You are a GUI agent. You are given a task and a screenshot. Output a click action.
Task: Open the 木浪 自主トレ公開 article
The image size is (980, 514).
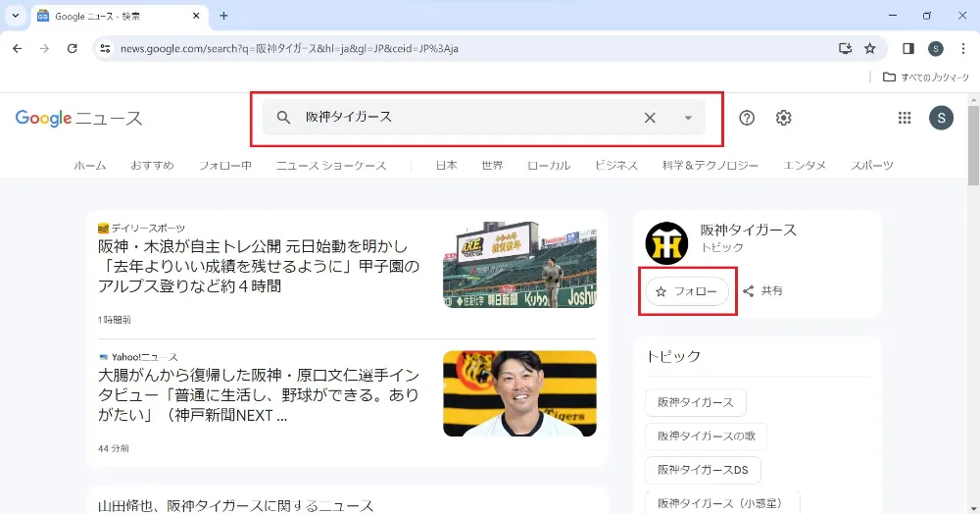(x=259, y=267)
